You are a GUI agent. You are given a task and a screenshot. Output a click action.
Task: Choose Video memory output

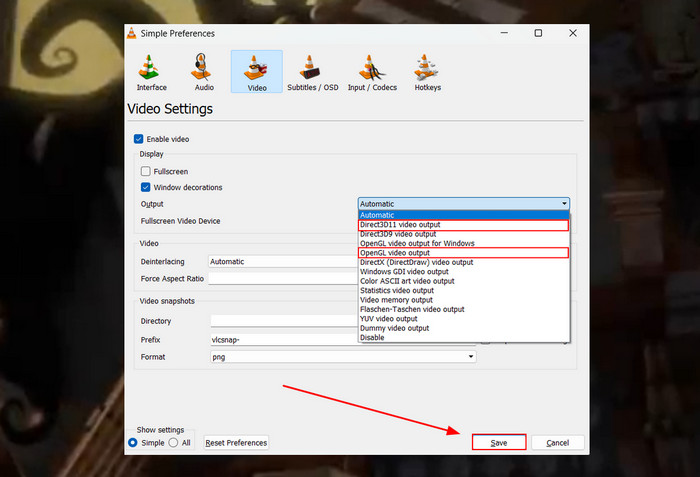pyautogui.click(x=463, y=300)
